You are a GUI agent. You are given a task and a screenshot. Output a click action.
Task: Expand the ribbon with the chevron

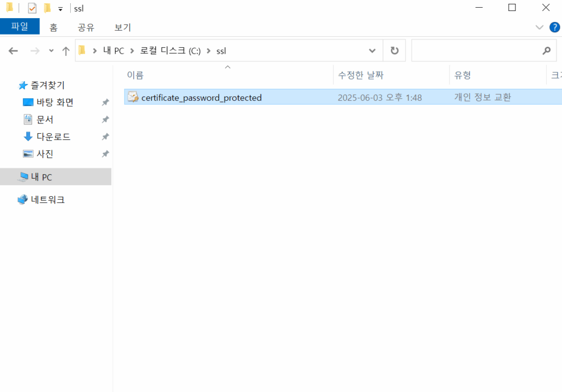(x=539, y=27)
